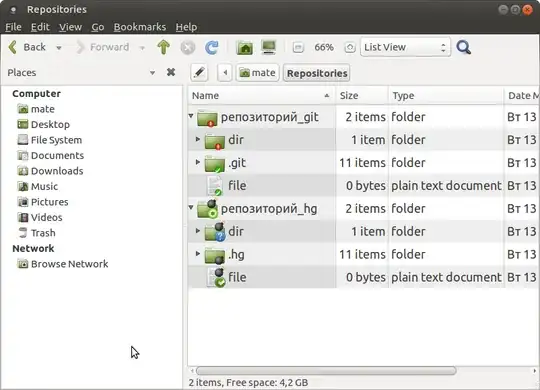Sort by the Name column header
The image size is (540, 390).
tap(261, 95)
